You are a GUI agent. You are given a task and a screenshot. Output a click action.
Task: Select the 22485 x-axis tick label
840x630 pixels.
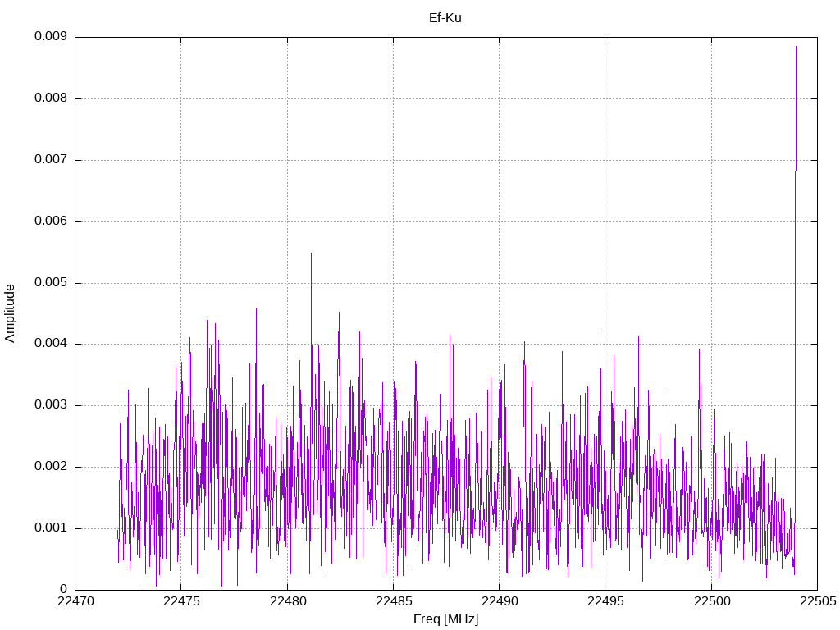[x=394, y=601]
